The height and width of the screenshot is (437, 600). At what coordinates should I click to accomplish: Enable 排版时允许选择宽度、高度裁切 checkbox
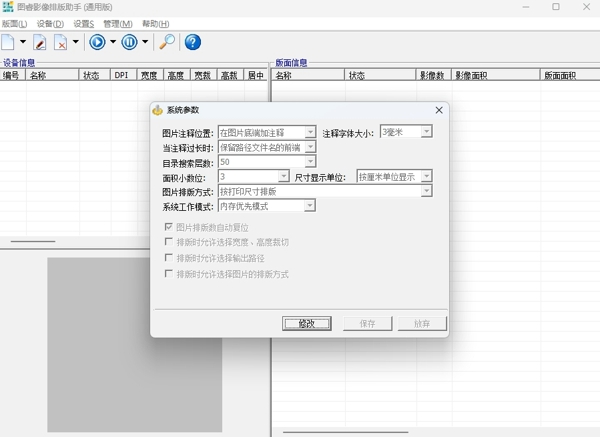click(x=168, y=243)
